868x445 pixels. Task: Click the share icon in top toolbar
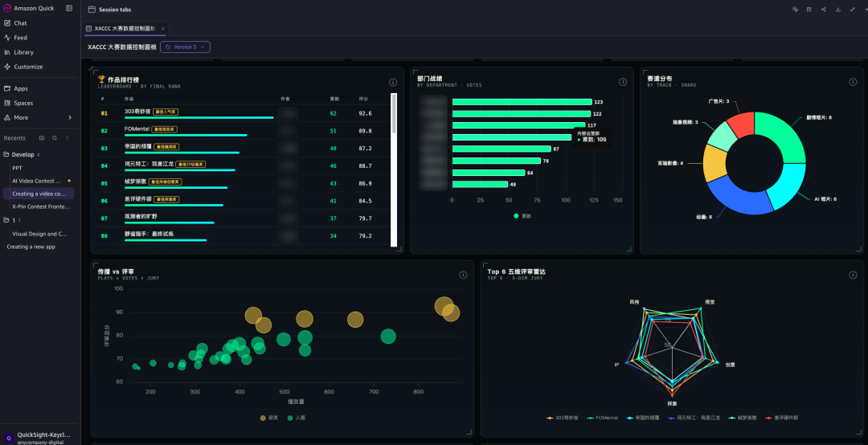coord(824,10)
